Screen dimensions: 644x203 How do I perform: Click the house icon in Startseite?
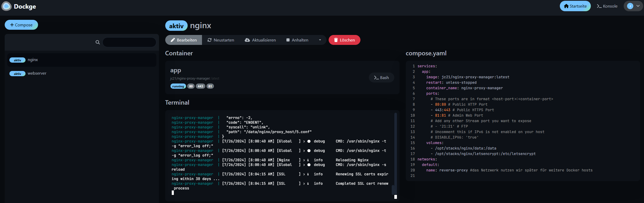pyautogui.click(x=566, y=6)
